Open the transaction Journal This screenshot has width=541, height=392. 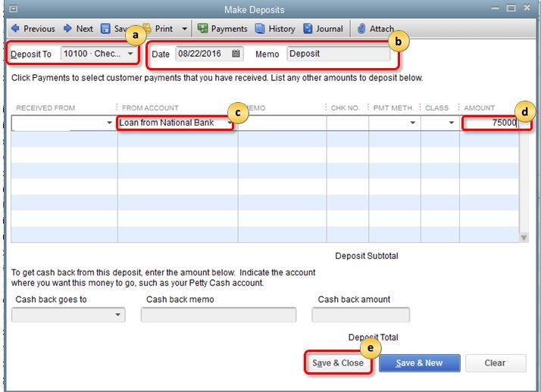pyautogui.click(x=323, y=29)
